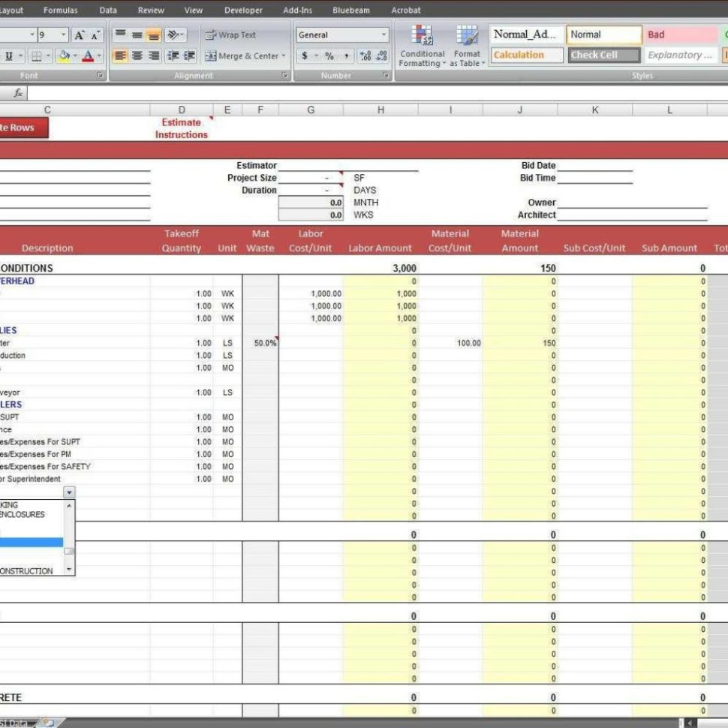This screenshot has width=728, height=728.
Task: Select ENCLOSURES in the dropdown list
Action: point(26,515)
